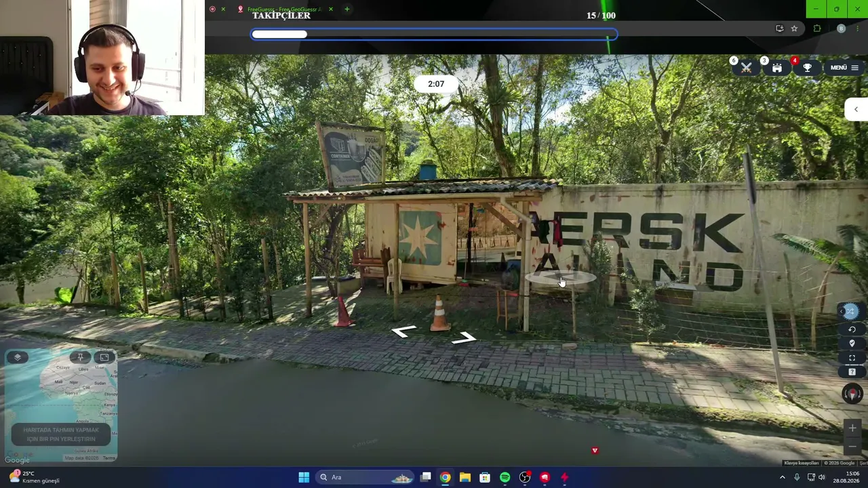Screen dimensions: 868x488
Task: Open the map layers button on minimap
Action: (18, 357)
